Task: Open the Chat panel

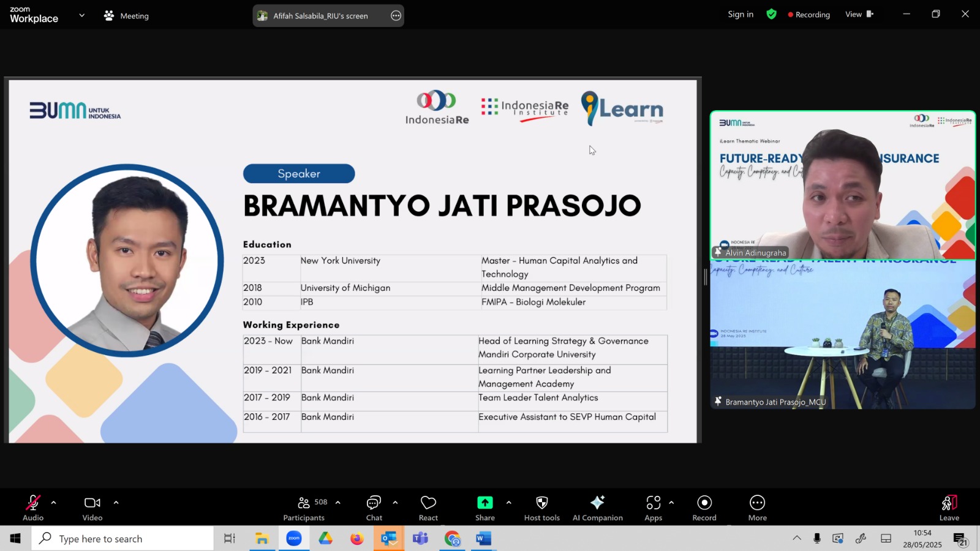Action: click(374, 508)
